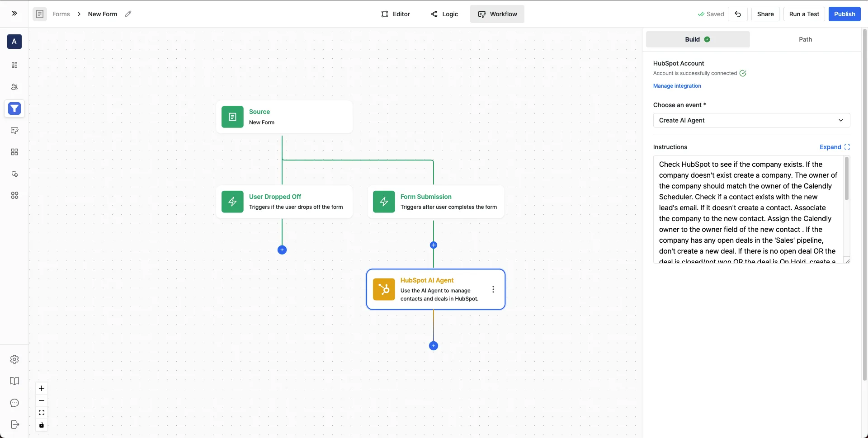Switch to the Path tab
Image resolution: width=868 pixels, height=438 pixels.
[x=805, y=39]
